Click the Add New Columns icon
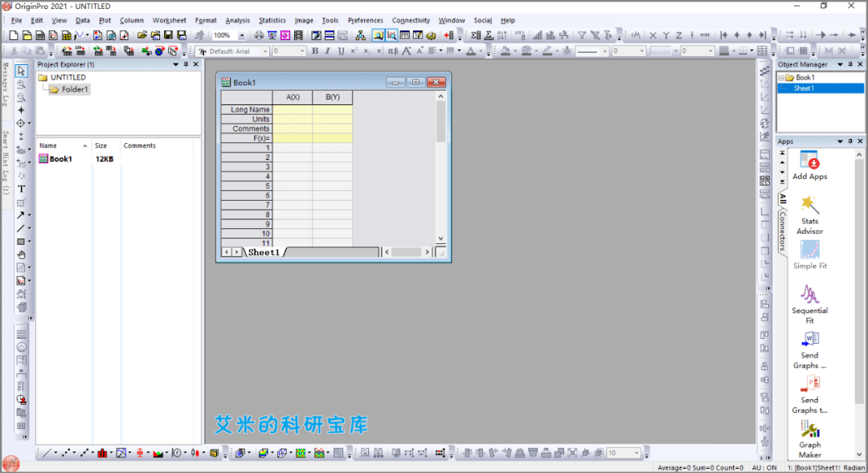Screen dimensions: 868x473 coord(449,35)
